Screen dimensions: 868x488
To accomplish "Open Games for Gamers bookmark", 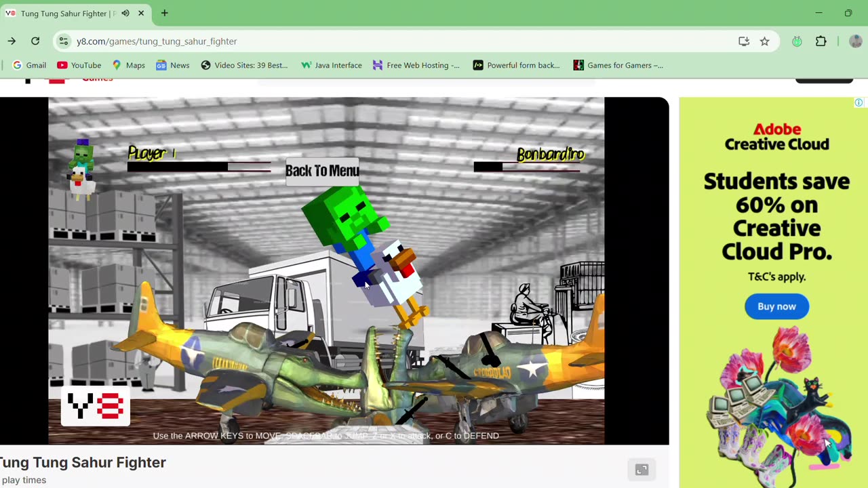I will tap(618, 65).
